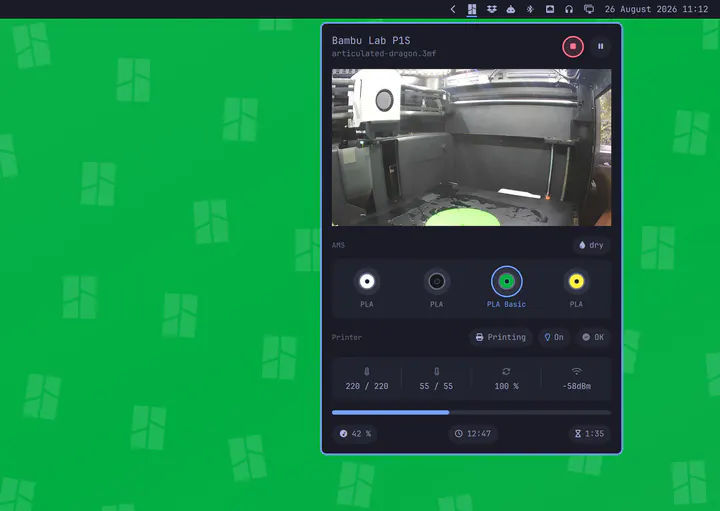The height and width of the screenshot is (511, 720).
Task: Click the PLA Basic spool label
Action: [x=506, y=304]
